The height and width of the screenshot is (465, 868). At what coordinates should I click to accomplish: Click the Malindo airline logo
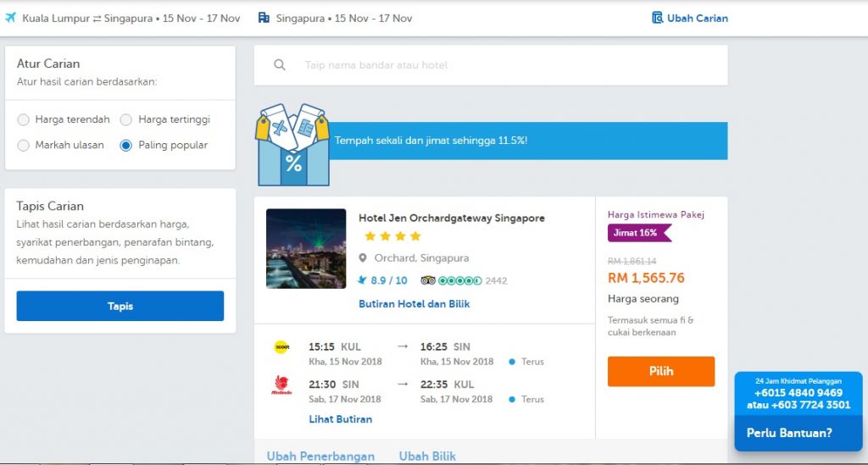coord(281,385)
